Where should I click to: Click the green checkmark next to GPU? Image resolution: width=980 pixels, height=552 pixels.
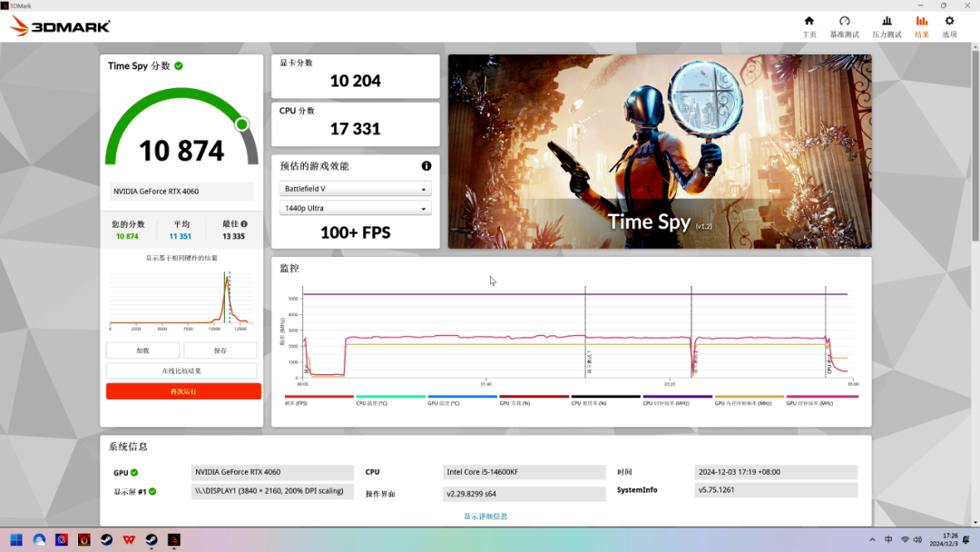(134, 473)
